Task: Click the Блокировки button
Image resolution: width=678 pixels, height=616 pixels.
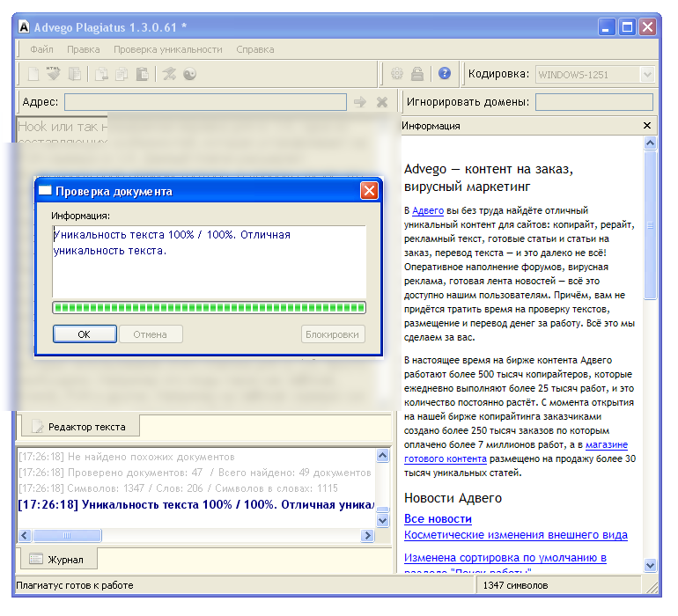Action: click(333, 334)
